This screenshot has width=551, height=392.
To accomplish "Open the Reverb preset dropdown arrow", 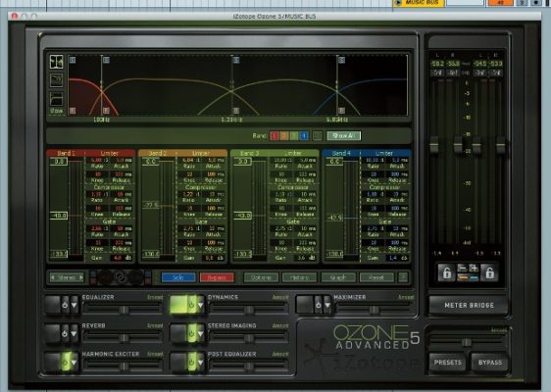I will coord(75,333).
